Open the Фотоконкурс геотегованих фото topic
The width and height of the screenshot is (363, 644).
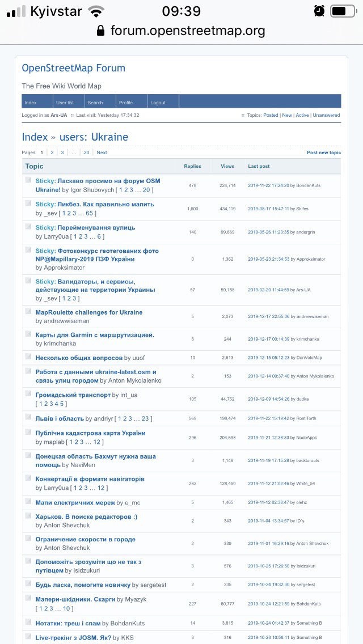click(x=97, y=255)
